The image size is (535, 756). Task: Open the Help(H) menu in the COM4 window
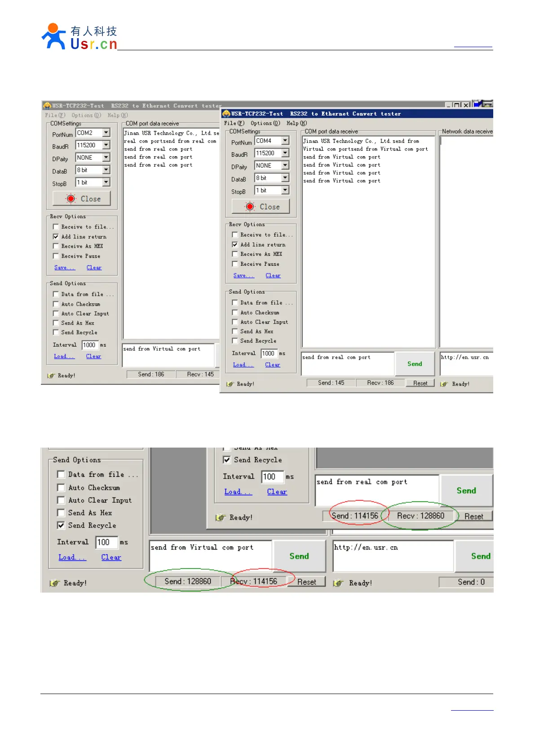pyautogui.click(x=296, y=123)
